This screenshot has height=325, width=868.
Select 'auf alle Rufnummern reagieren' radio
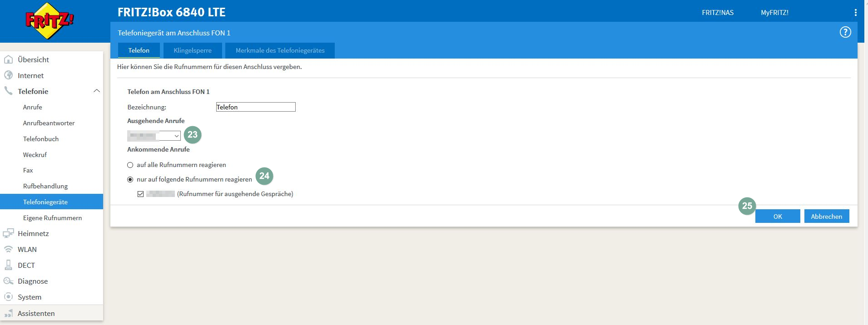pyautogui.click(x=130, y=165)
